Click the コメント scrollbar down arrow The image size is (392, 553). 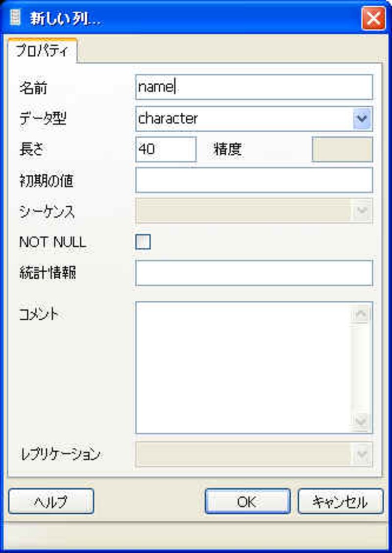coord(362,422)
